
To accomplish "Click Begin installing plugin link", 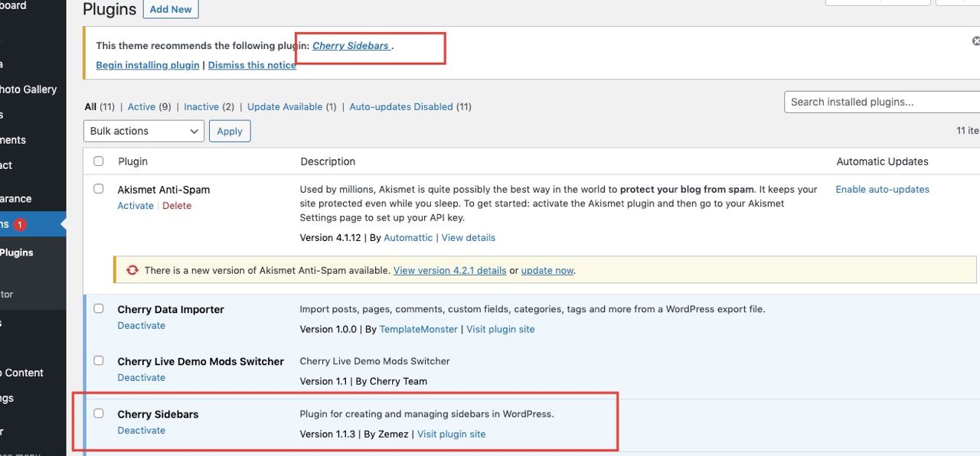I will point(148,65).
